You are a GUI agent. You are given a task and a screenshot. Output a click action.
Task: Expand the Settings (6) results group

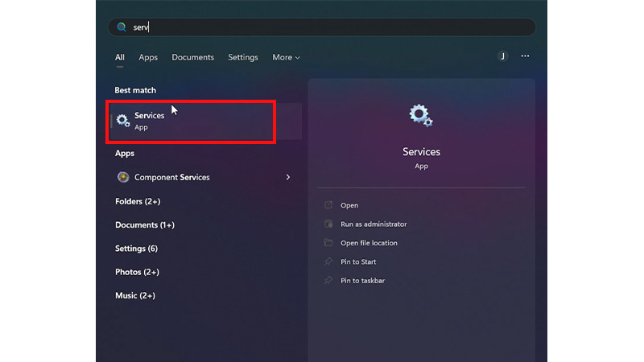tap(136, 249)
